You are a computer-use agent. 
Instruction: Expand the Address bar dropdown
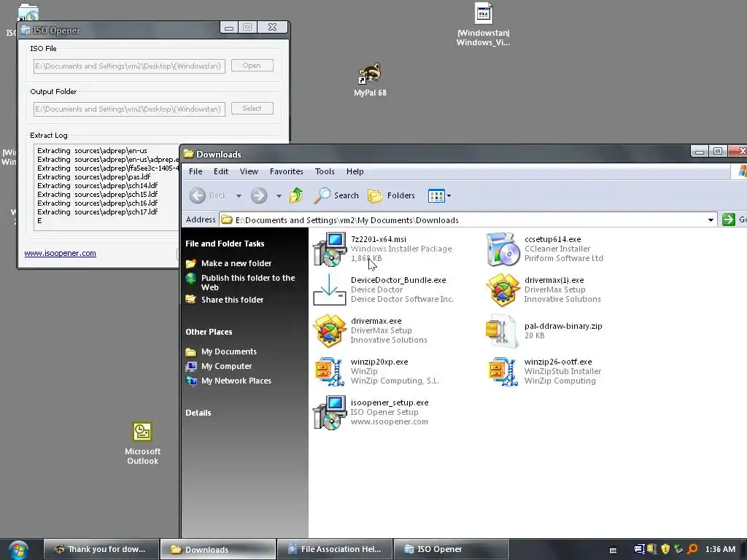(711, 220)
